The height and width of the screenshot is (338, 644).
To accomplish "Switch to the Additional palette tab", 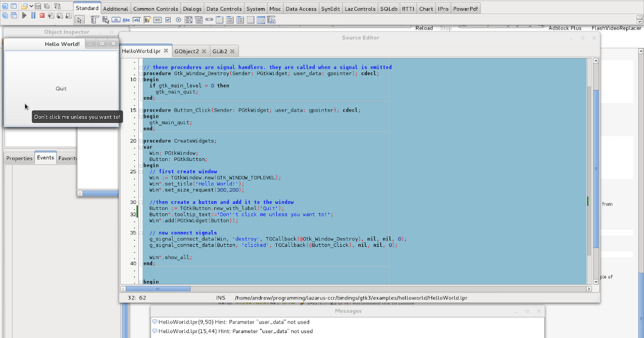I will pyautogui.click(x=115, y=9).
